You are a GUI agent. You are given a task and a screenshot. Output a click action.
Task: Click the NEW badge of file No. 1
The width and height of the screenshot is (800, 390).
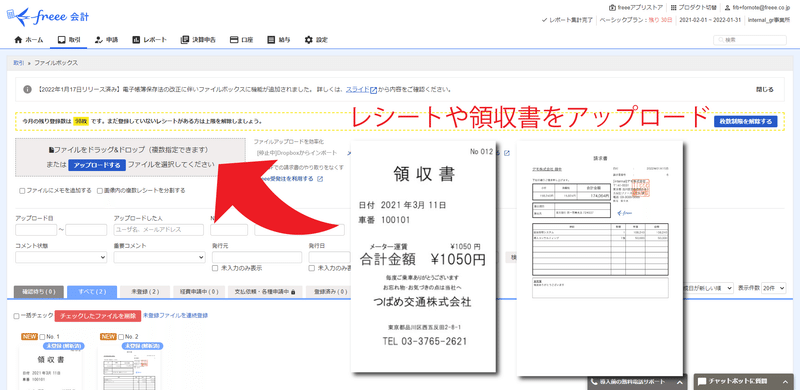coord(29,337)
